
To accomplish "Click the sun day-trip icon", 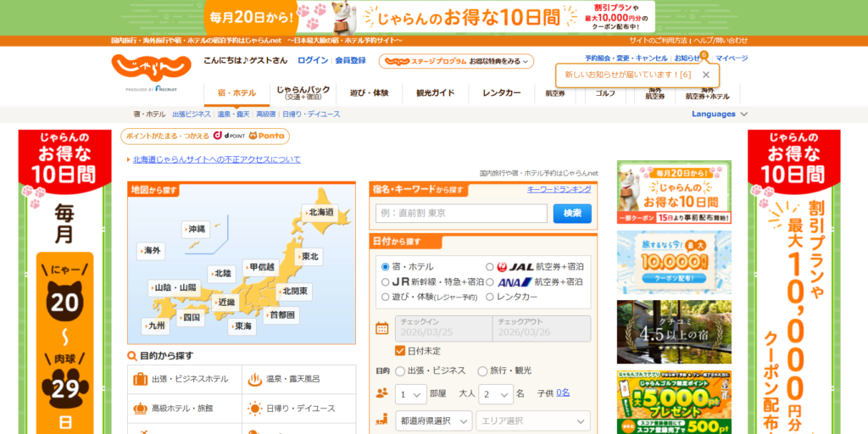I will pos(254,409).
